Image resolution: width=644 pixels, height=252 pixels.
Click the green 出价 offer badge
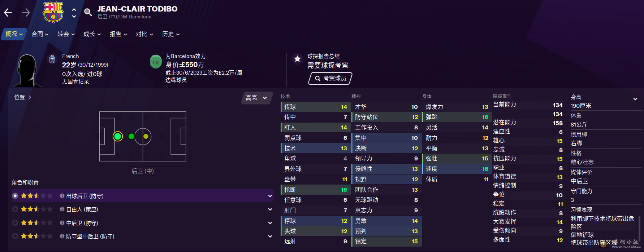[x=156, y=62]
